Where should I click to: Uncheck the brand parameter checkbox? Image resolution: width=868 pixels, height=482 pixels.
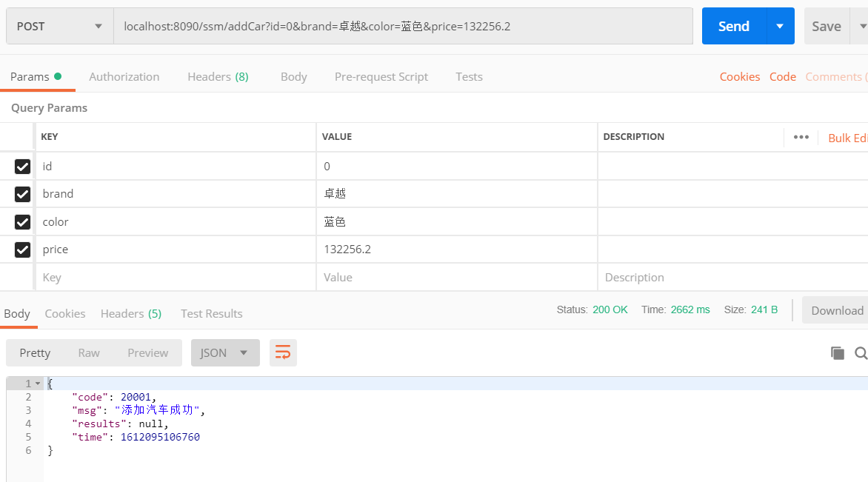pos(22,194)
